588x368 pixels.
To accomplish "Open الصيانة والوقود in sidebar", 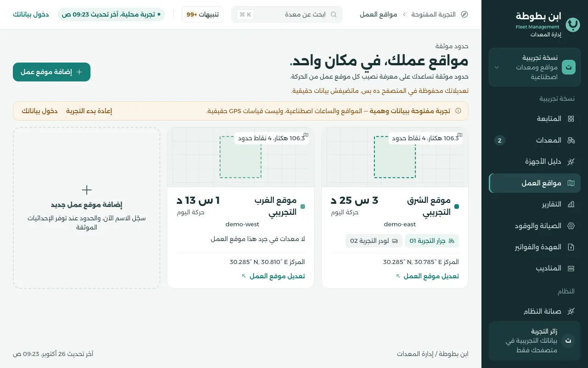I will click(535, 226).
